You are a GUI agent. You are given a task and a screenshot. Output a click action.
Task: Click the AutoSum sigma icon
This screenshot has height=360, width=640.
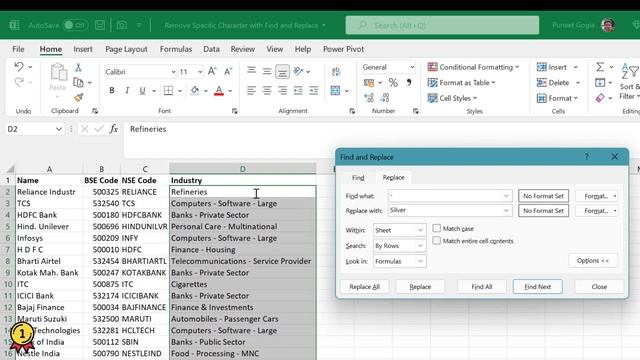point(600,67)
